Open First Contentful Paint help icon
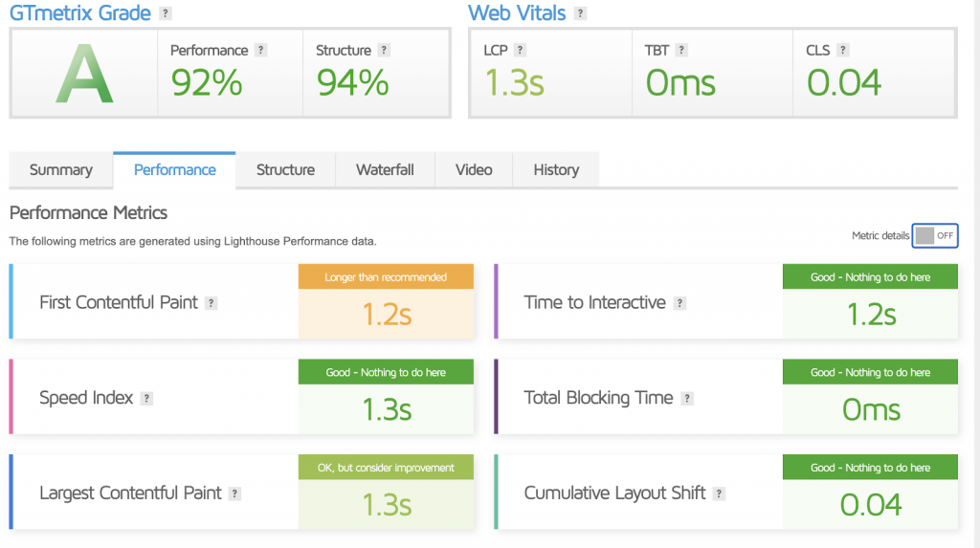The image size is (980, 548). point(212,303)
